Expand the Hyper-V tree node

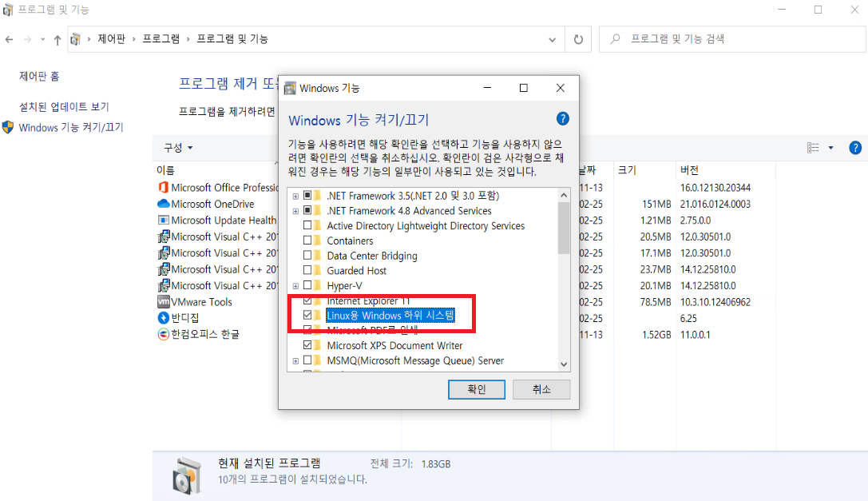pyautogui.click(x=295, y=286)
